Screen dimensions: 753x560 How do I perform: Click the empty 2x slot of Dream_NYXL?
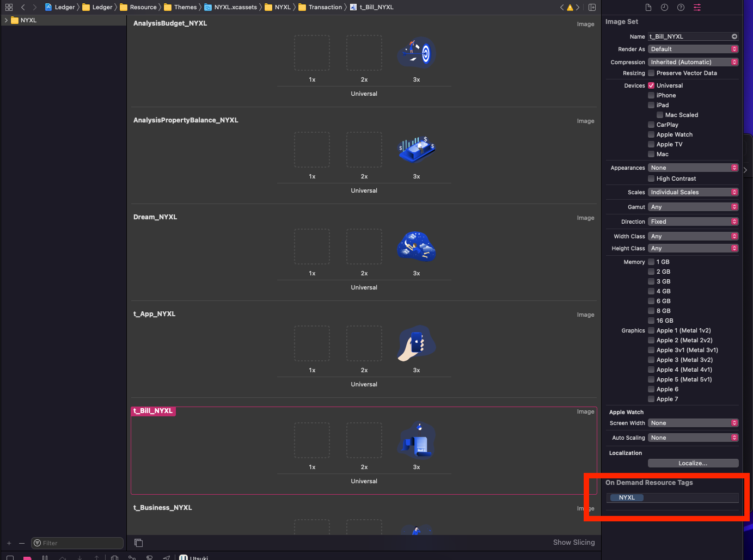point(364,247)
